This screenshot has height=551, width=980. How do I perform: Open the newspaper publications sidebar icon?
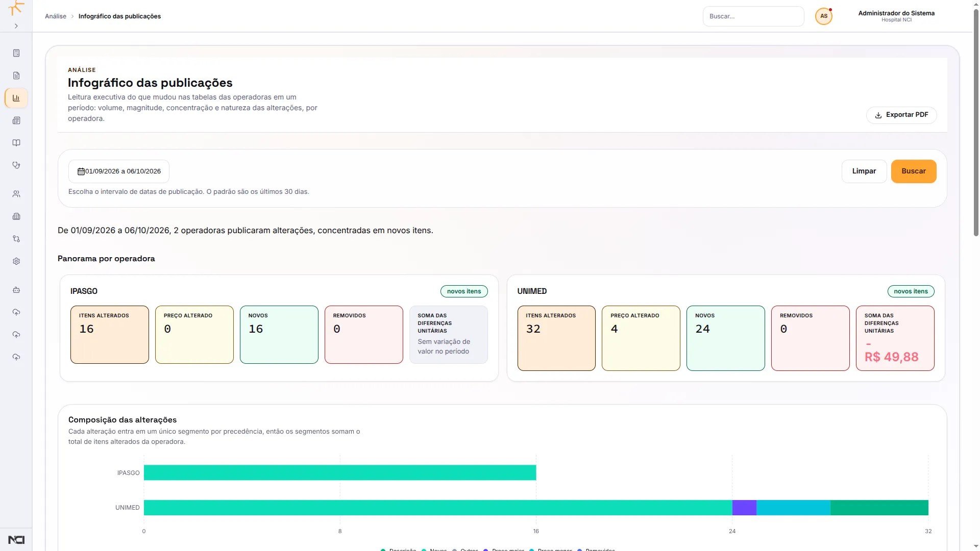(x=16, y=120)
